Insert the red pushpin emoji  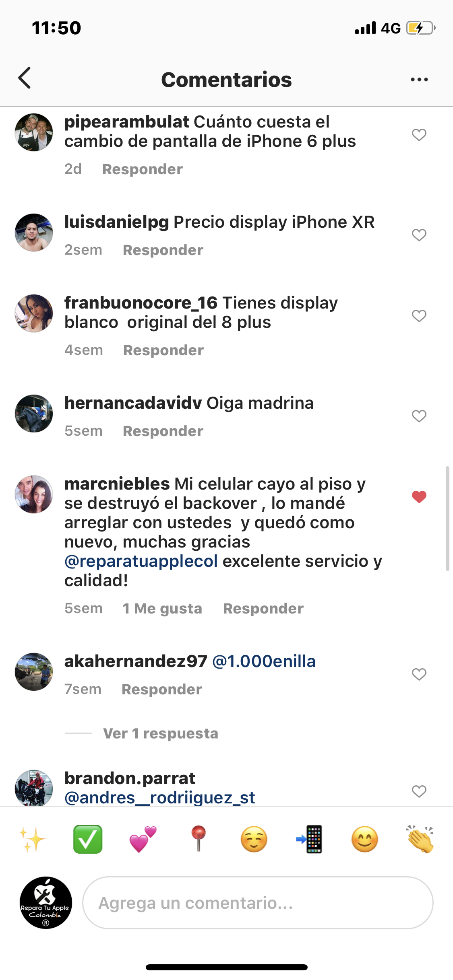198,839
